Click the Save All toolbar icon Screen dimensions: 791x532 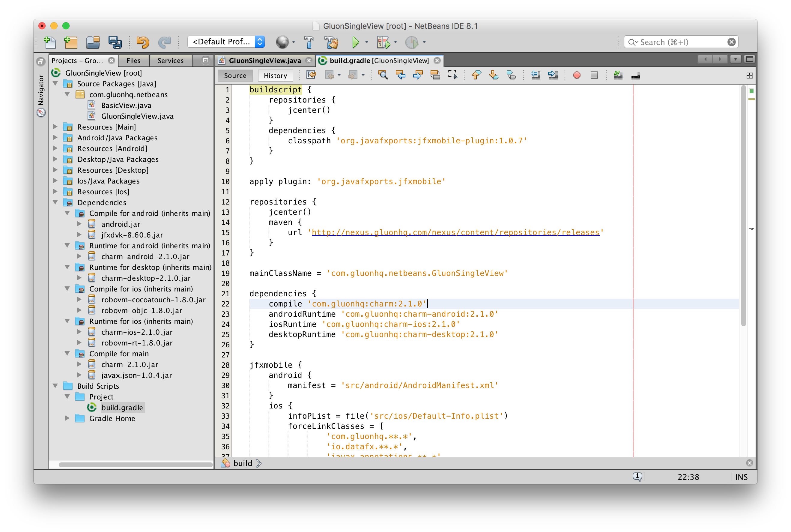(x=115, y=42)
